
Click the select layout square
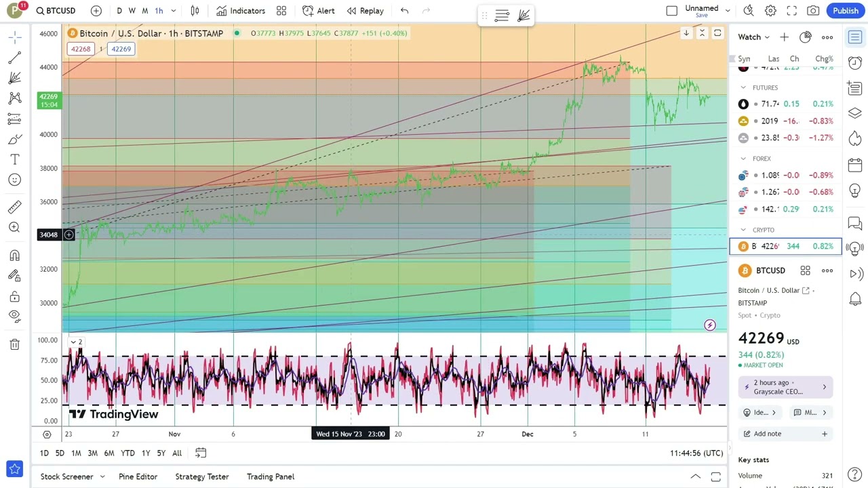[671, 11]
